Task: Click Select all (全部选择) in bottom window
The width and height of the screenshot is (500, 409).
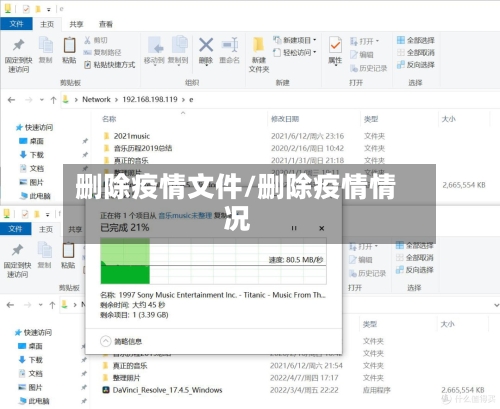Action: coord(414,246)
